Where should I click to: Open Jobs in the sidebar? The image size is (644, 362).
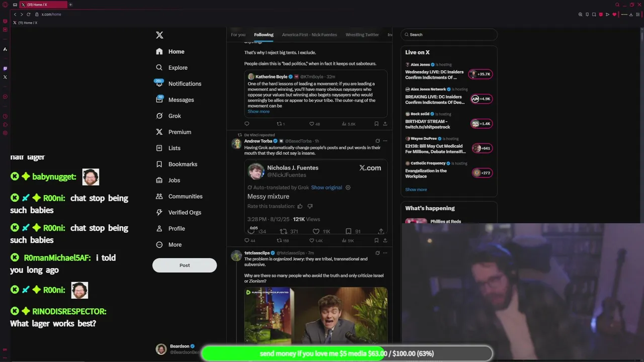click(168, 180)
